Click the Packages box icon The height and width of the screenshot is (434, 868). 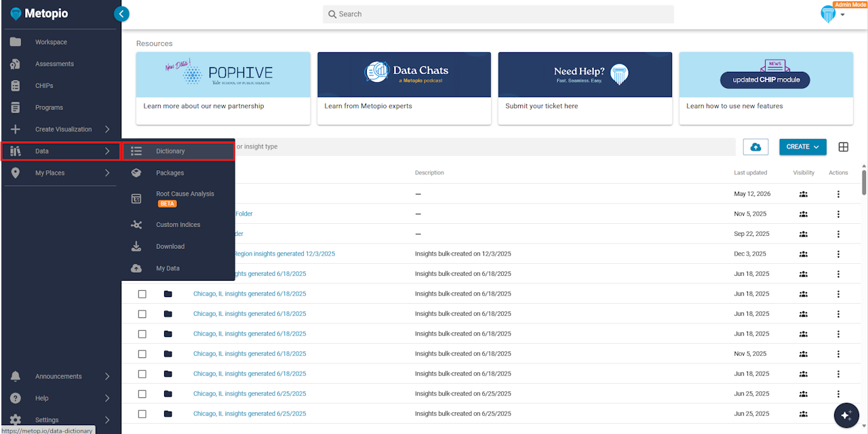pos(136,173)
